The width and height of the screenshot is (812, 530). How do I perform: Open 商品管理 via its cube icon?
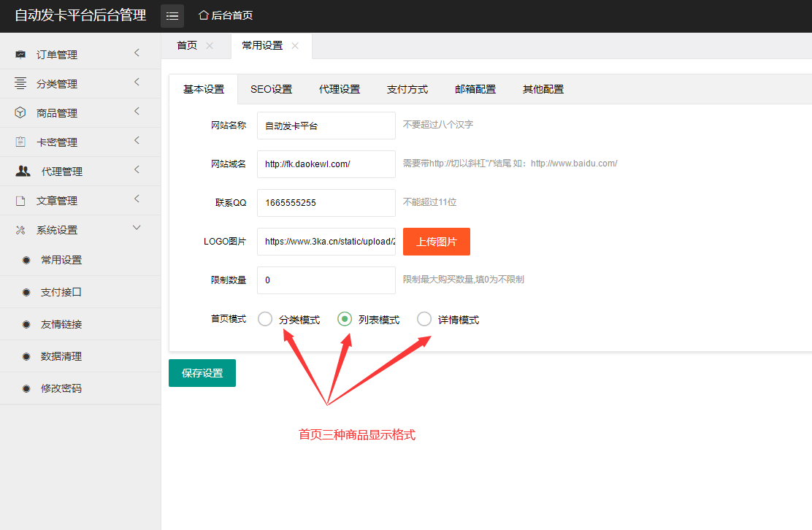click(22, 112)
